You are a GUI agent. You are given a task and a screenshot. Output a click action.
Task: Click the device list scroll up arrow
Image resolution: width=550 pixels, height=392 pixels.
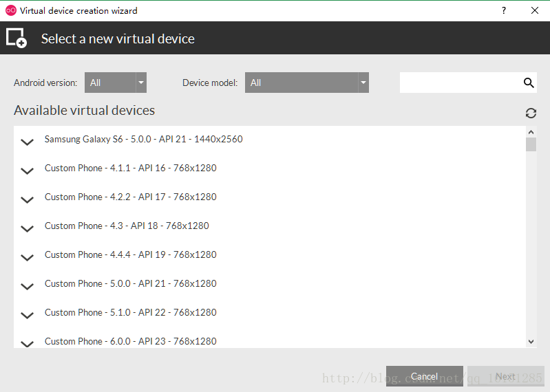coord(531,132)
